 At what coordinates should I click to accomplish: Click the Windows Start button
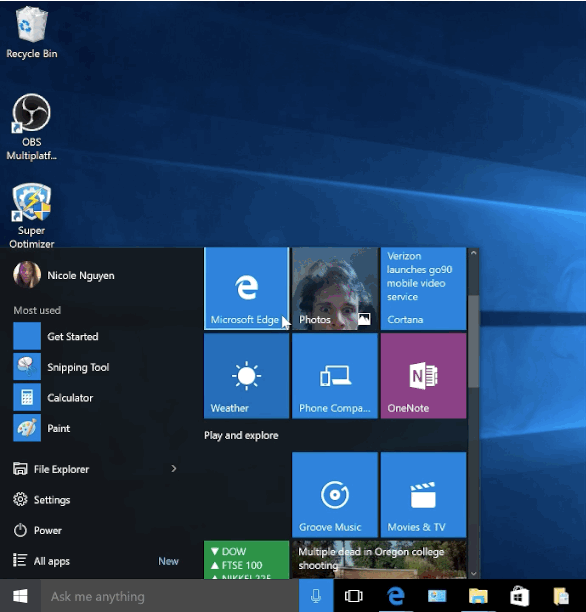coord(20,596)
